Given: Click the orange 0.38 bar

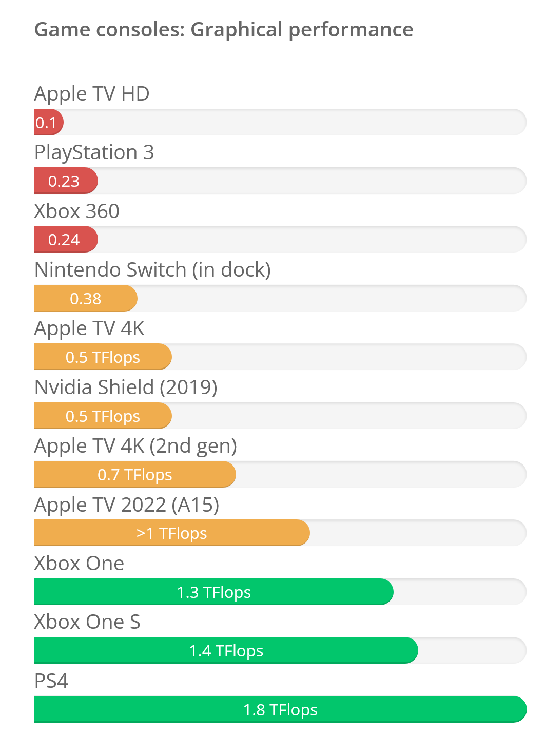Looking at the screenshot, I should [x=86, y=298].
